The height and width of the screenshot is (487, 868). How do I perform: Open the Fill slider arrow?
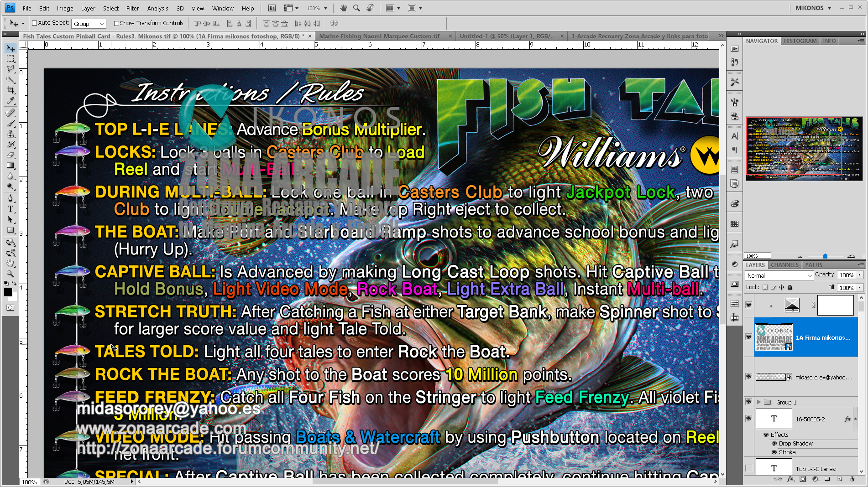click(860, 288)
